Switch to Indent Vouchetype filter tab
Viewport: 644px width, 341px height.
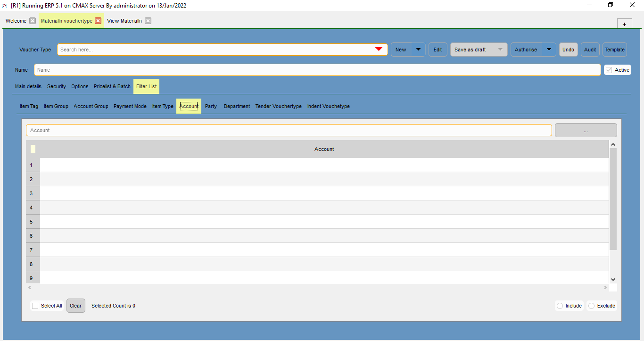[329, 106]
